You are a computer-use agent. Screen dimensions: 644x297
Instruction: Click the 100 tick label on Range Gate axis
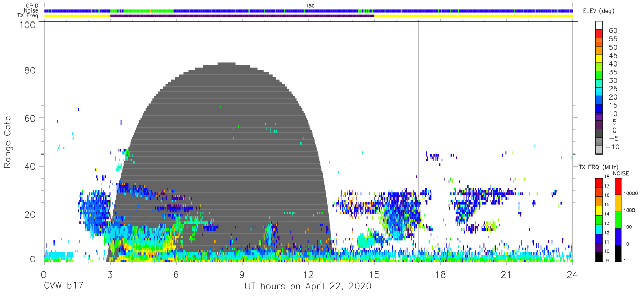pos(27,25)
